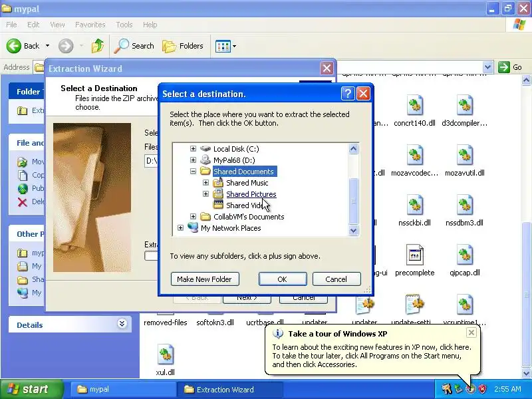Click the Windows XP tour tray icon
This screenshot has height=399, width=532.
tap(470, 389)
